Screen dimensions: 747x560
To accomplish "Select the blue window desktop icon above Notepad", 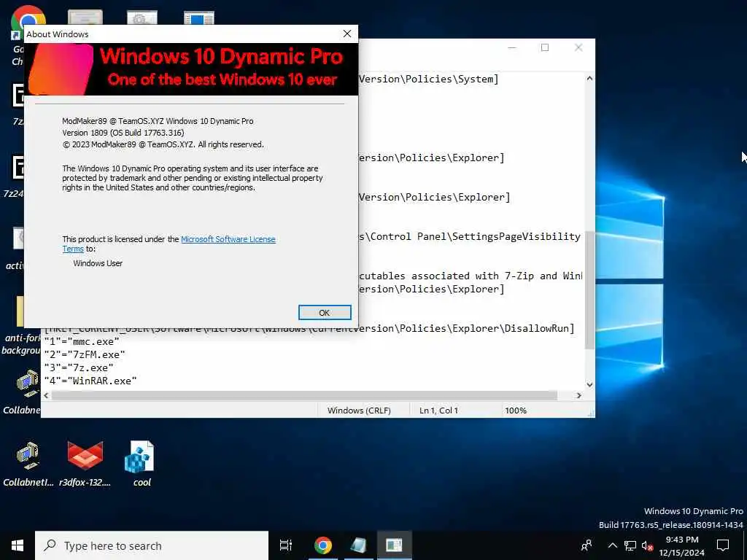I will click(198, 17).
